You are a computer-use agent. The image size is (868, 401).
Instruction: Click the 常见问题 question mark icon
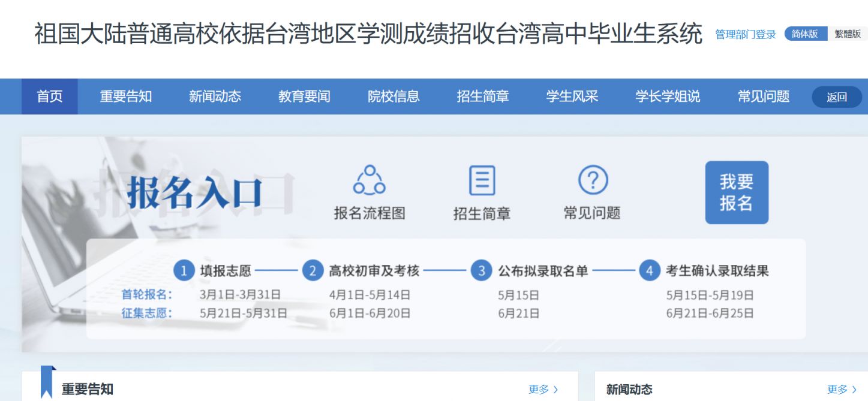coord(593,180)
